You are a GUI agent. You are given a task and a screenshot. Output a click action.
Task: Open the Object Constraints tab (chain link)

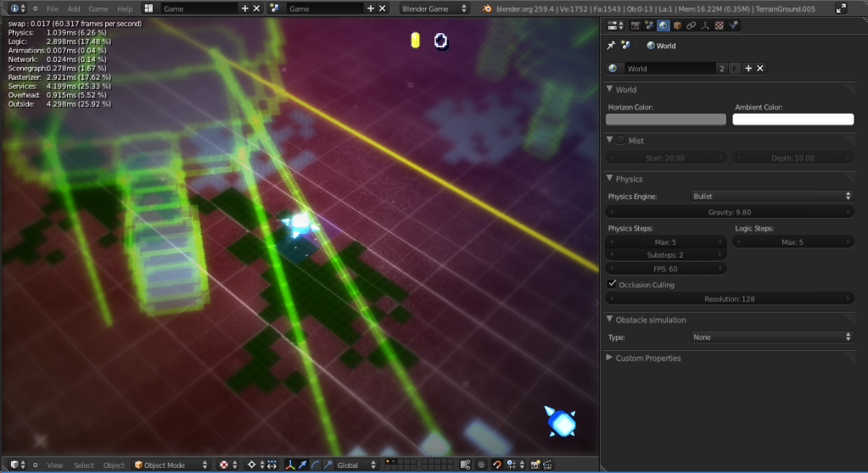tap(691, 25)
